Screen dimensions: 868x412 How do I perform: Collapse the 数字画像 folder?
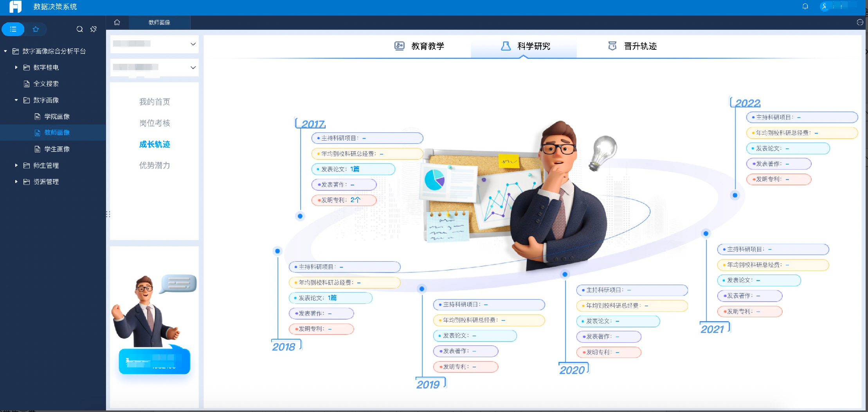pos(16,100)
